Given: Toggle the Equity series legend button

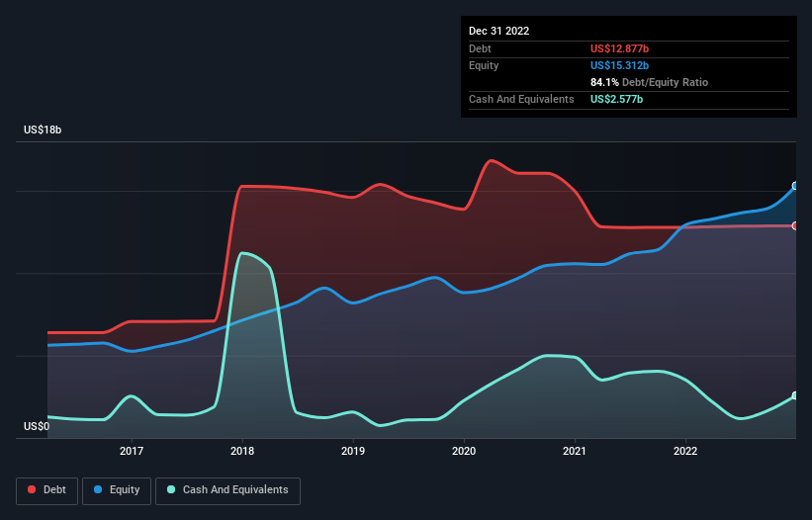Looking at the screenshot, I should pos(117,490).
